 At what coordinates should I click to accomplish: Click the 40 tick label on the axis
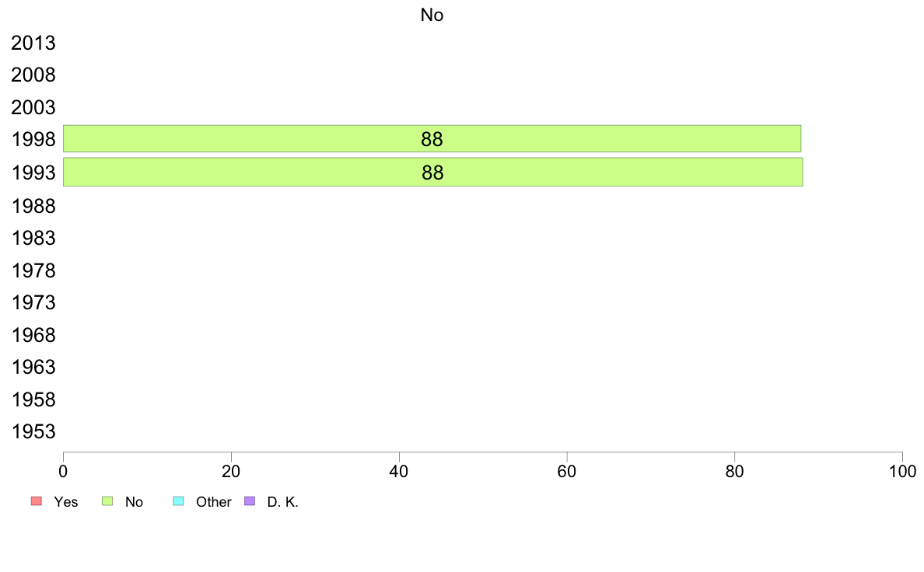click(399, 471)
